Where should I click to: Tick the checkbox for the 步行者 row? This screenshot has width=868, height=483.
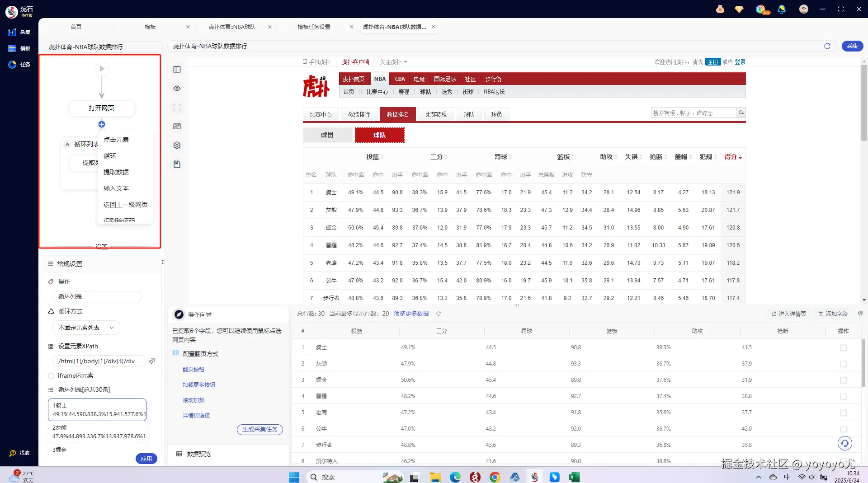tap(843, 445)
